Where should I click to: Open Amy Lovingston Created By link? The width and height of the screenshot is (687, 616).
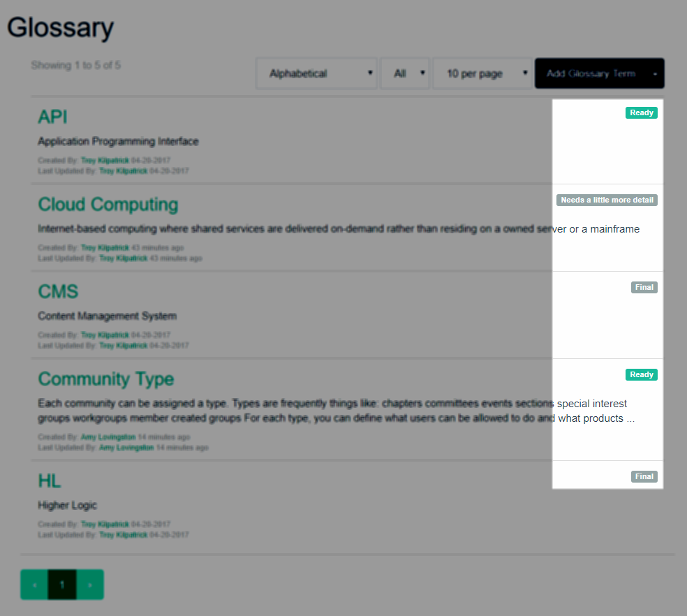pos(108,437)
